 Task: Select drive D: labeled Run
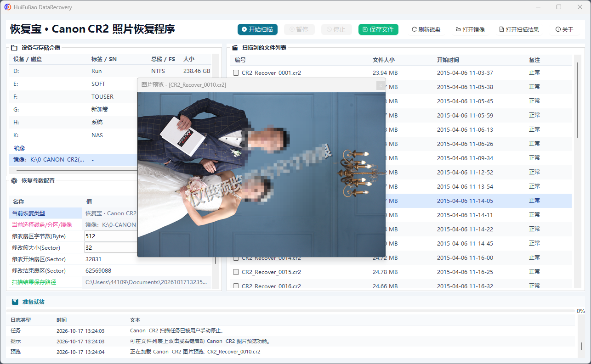110,71
